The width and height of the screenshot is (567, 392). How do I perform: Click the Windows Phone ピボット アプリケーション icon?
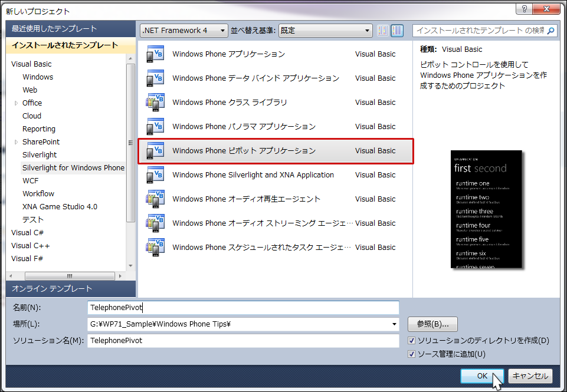tap(155, 151)
